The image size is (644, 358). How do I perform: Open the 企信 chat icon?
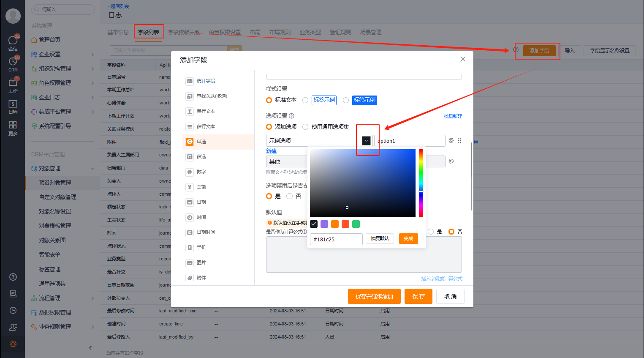tap(13, 40)
